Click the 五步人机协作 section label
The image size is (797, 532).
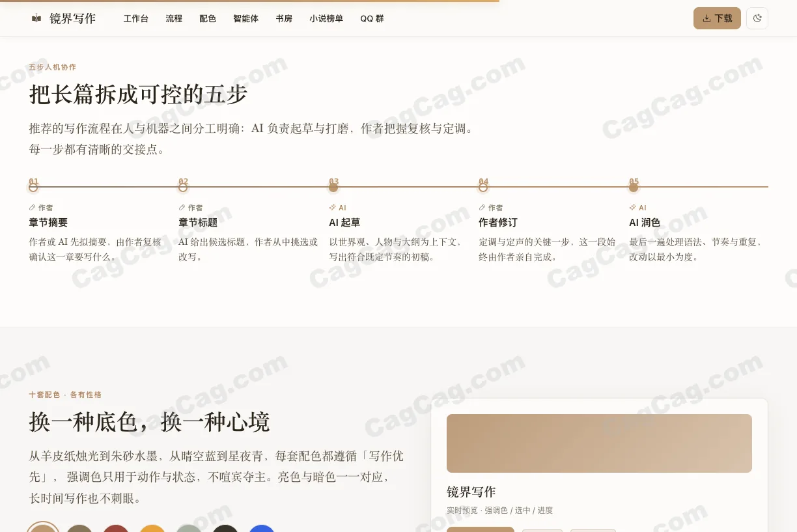tap(53, 67)
